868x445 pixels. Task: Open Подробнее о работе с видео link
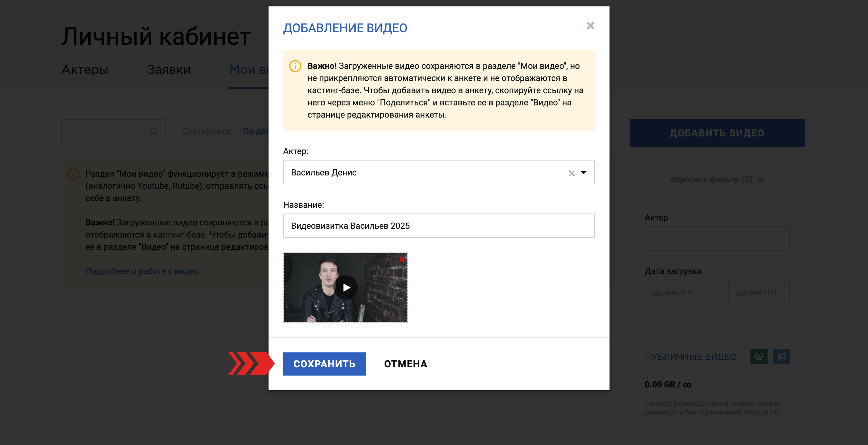(x=142, y=271)
